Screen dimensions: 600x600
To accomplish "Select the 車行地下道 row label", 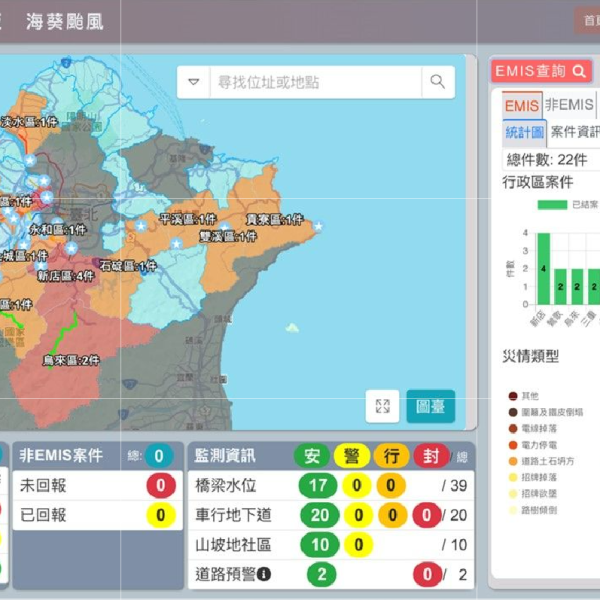I will tap(233, 515).
